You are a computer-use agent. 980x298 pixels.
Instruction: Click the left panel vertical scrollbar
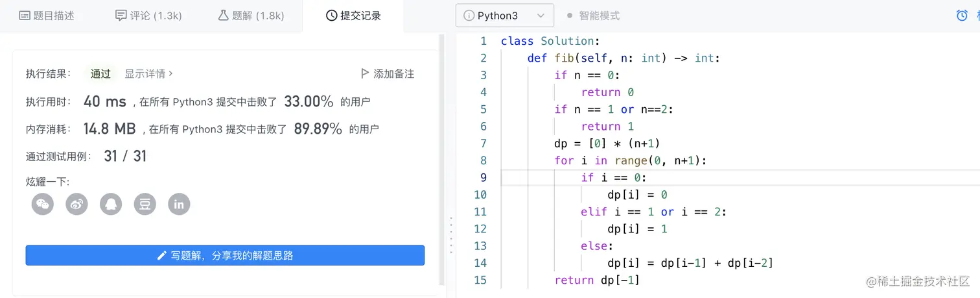(442, 159)
